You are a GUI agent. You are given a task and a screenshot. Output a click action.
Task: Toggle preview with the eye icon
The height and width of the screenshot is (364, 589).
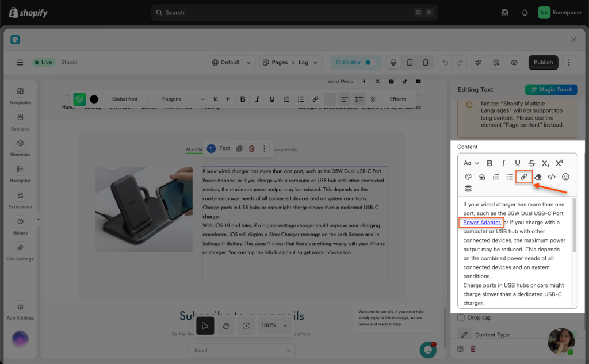click(514, 62)
